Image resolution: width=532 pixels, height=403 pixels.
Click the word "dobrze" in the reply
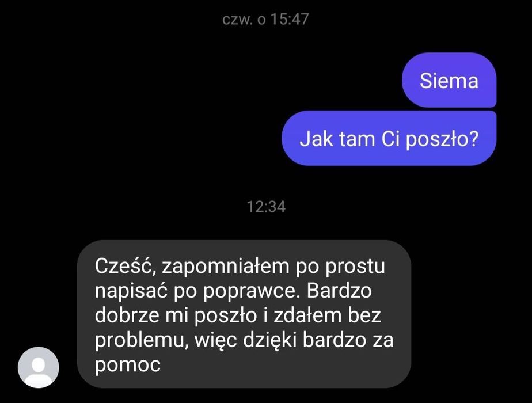click(x=127, y=315)
